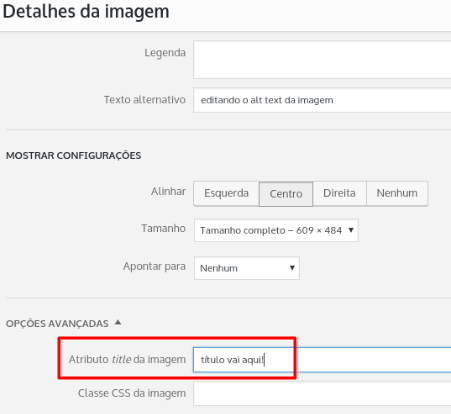
Task: Click the Classe CSS da imagem field
Action: (x=322, y=394)
